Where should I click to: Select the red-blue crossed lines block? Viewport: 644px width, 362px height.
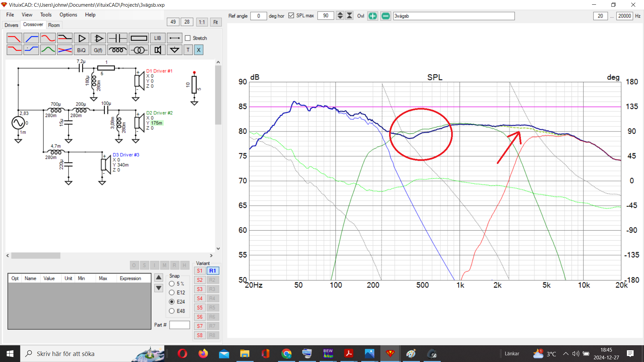64,50
